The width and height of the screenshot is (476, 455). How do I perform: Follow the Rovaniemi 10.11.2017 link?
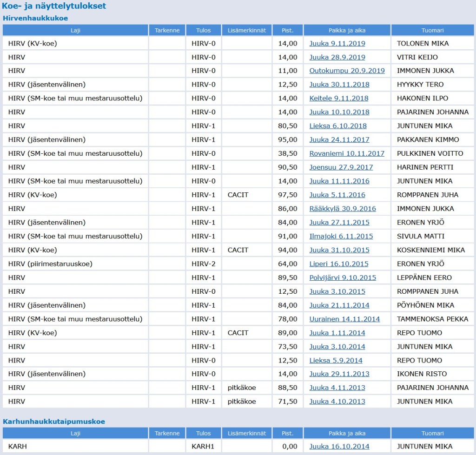click(347, 153)
